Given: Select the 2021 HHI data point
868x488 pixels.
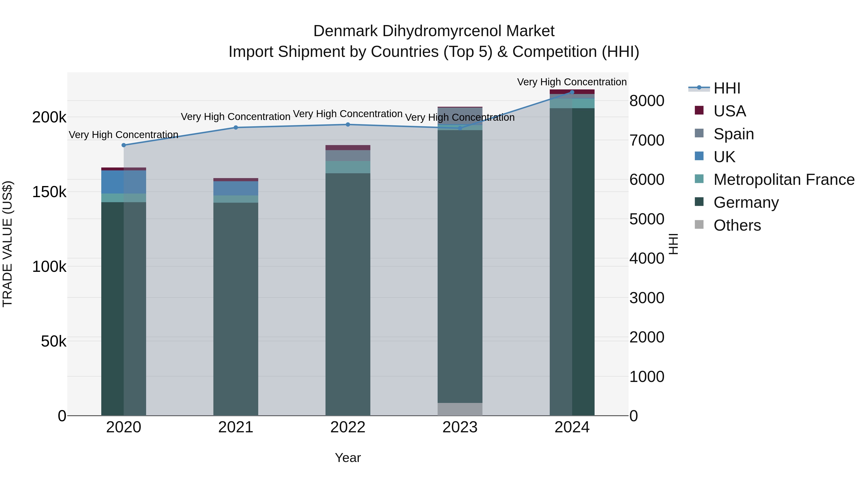Looking at the screenshot, I should click(236, 128).
